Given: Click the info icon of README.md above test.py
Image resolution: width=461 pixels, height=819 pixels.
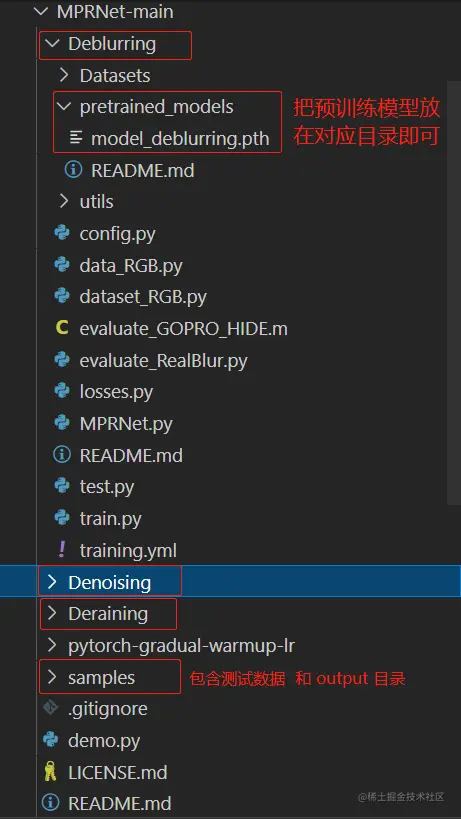Looking at the screenshot, I should [62, 455].
